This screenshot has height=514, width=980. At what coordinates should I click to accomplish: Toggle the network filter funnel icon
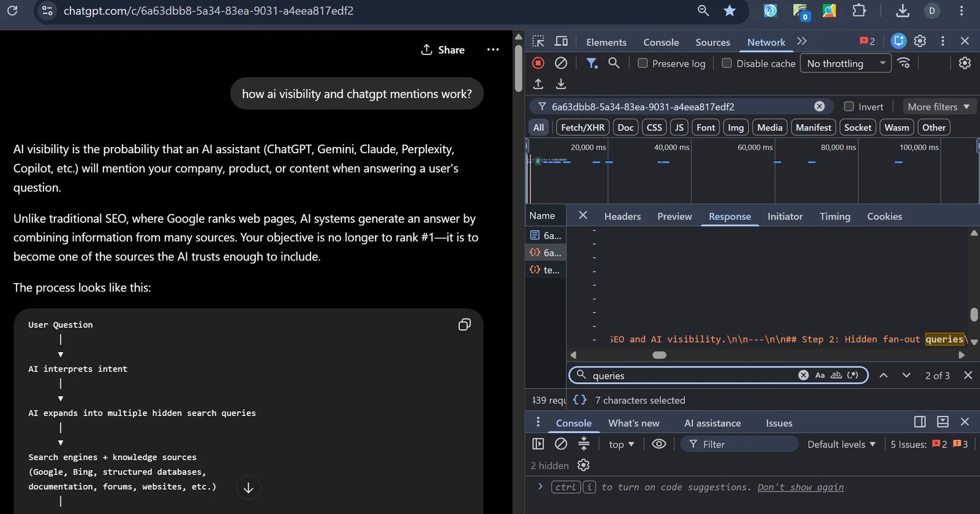click(x=592, y=63)
